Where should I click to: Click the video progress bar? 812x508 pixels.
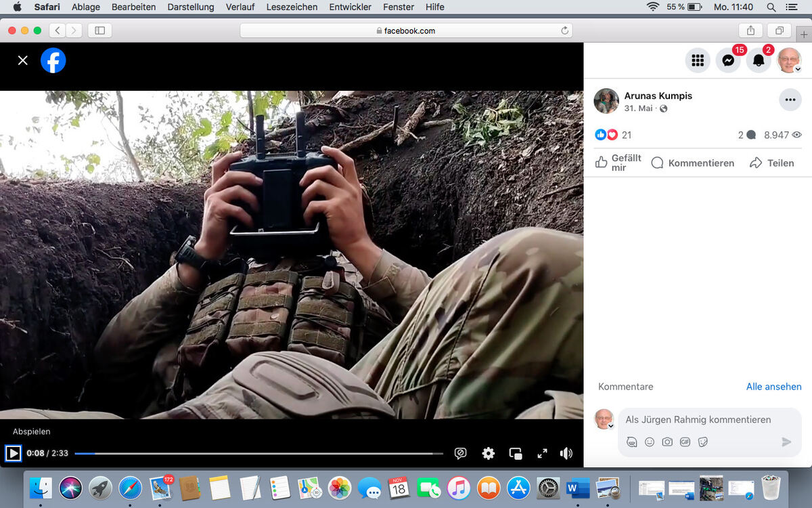[x=257, y=453]
